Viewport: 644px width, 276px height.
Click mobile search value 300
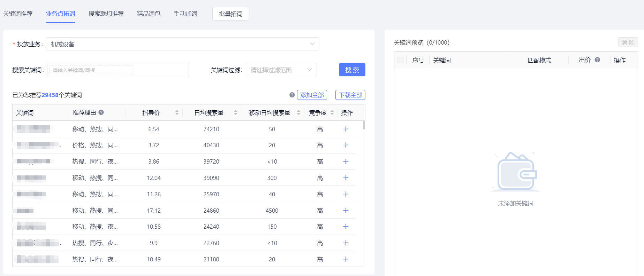(272, 178)
